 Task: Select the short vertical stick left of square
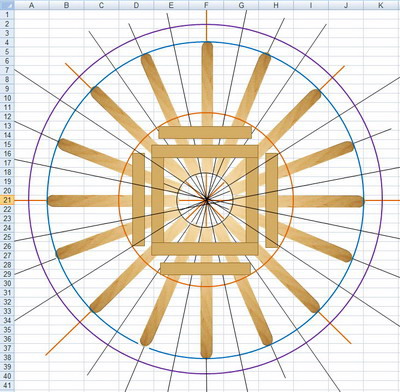click(139, 199)
